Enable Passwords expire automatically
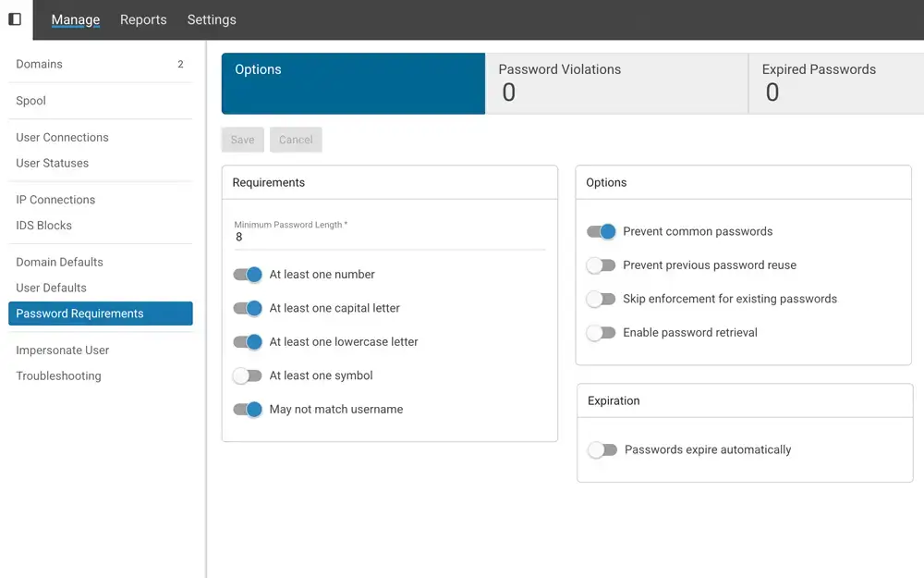The height and width of the screenshot is (578, 924). [603, 449]
